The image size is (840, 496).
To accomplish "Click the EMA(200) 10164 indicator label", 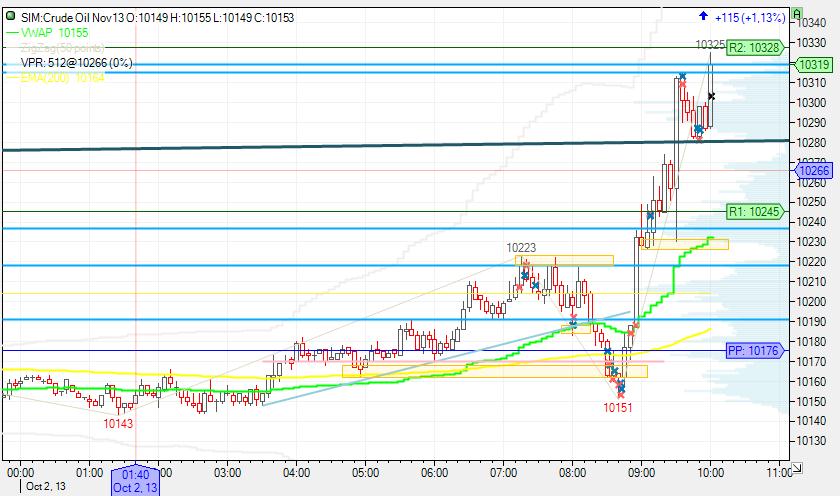I will click(62, 78).
